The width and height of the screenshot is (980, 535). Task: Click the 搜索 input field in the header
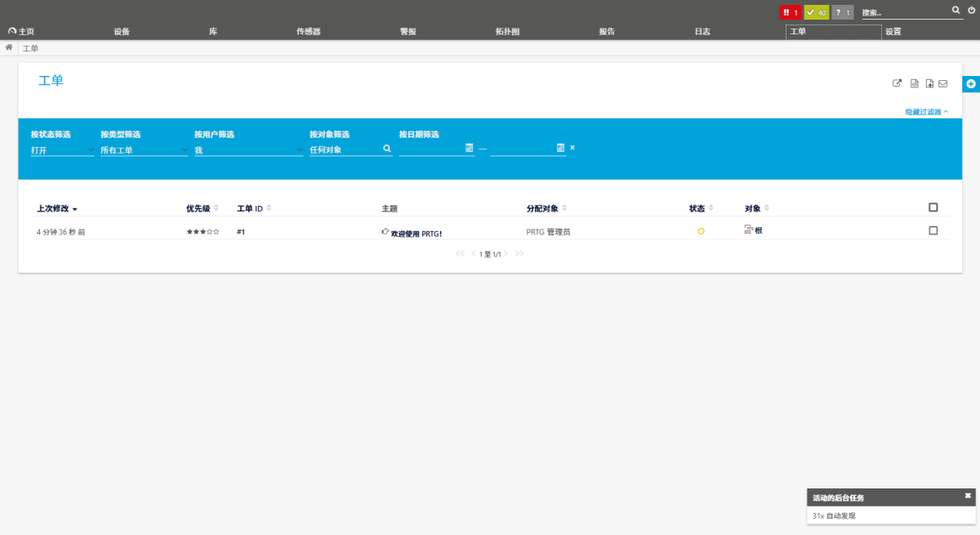[898, 11]
